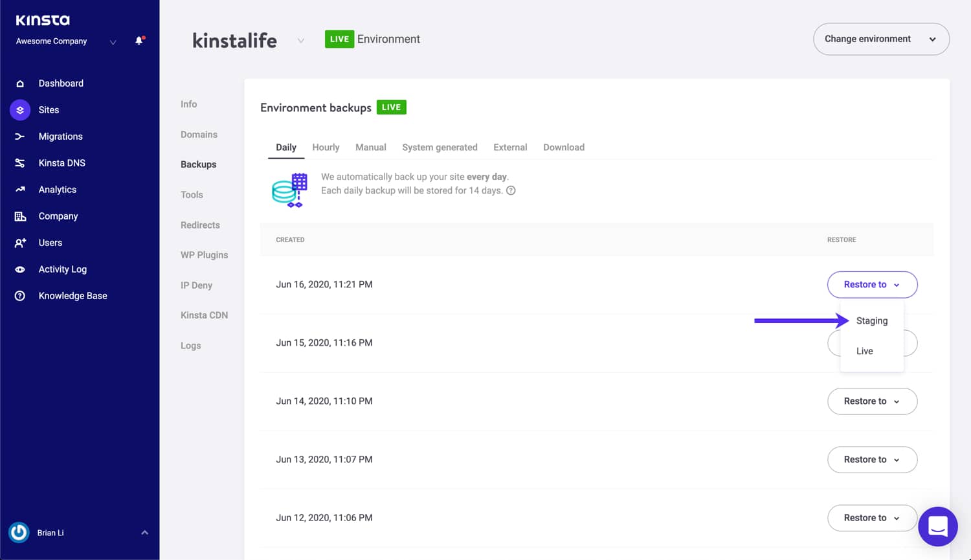The height and width of the screenshot is (560, 971).
Task: Choose Live in the restore menu
Action: 864,351
